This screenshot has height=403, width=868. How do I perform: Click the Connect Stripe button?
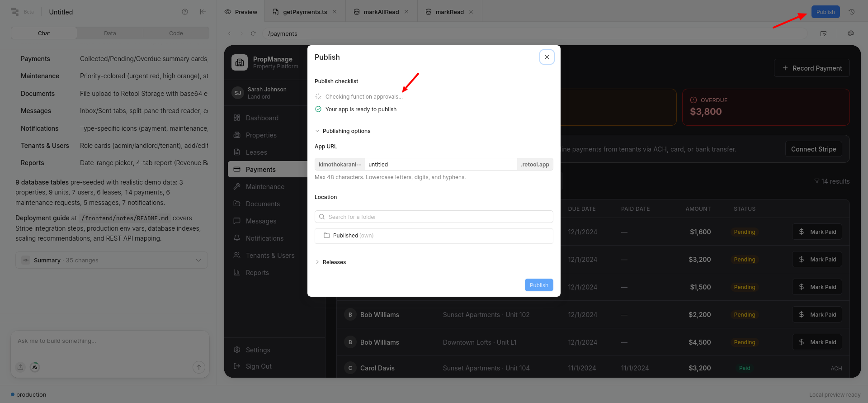[813, 149]
